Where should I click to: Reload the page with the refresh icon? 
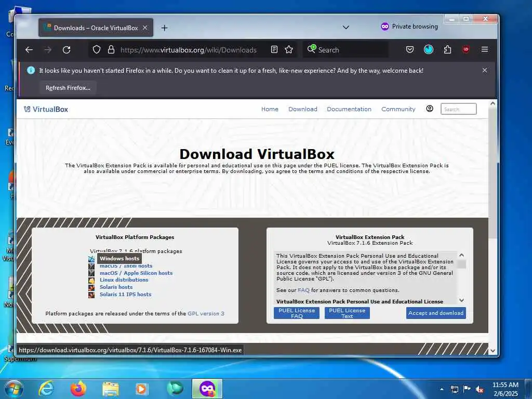click(66, 50)
